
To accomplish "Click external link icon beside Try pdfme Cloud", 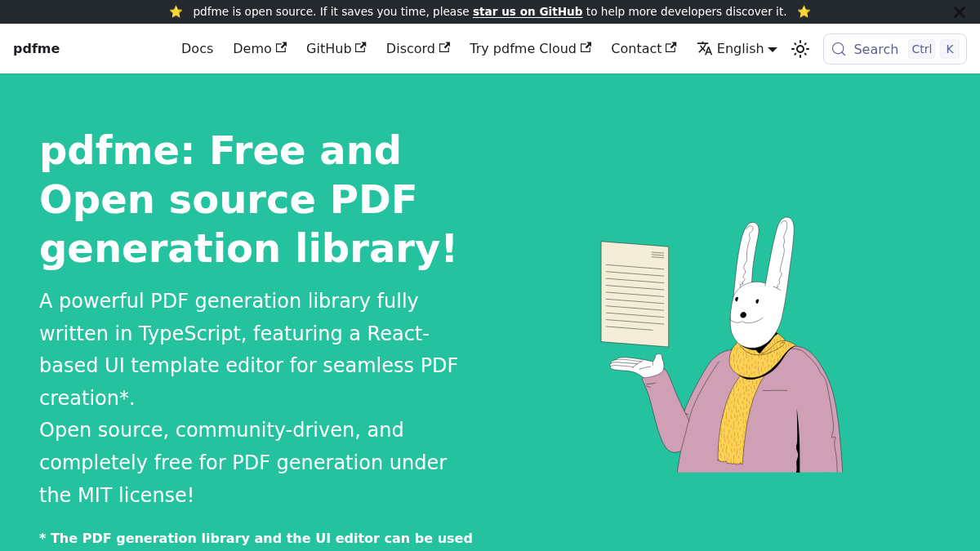I will click(x=586, y=47).
